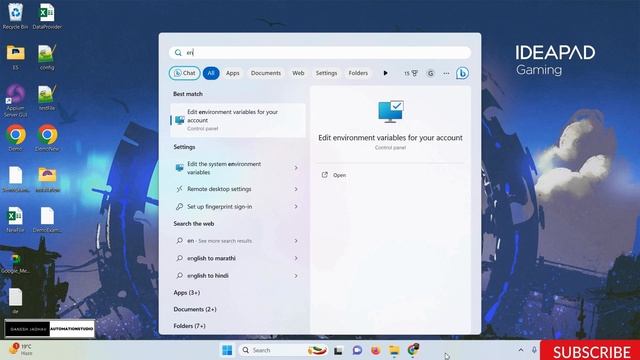This screenshot has height=360, width=640.
Task: Expand the Documents (2+) results group
Action: pyautogui.click(x=195, y=309)
